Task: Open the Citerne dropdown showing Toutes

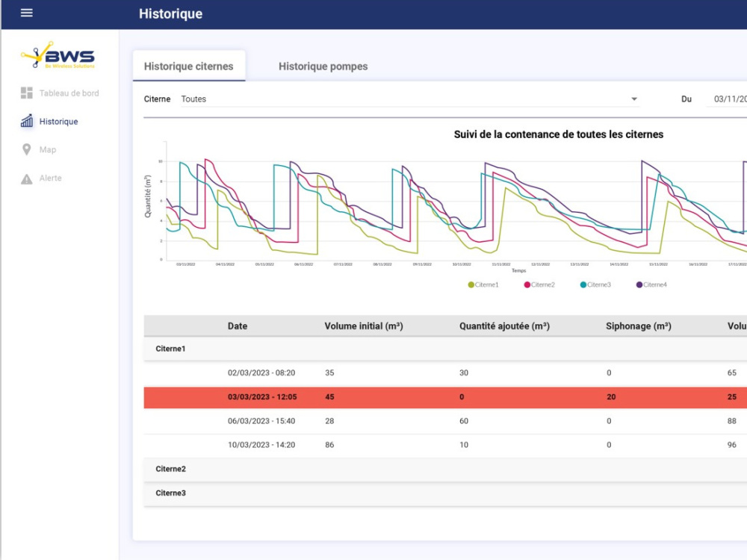Action: pyautogui.click(x=409, y=99)
